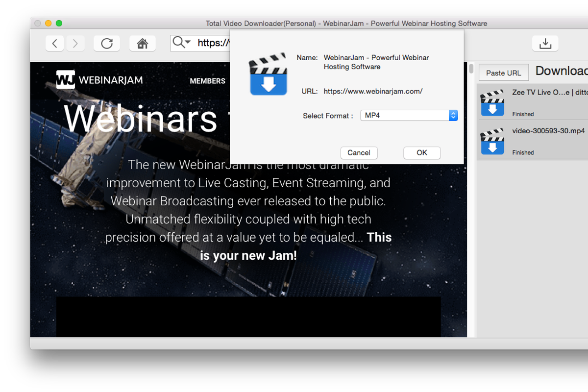This screenshot has width=588, height=392.
Task: Open the MEMBERS menu on the webpage
Action: pyautogui.click(x=207, y=81)
